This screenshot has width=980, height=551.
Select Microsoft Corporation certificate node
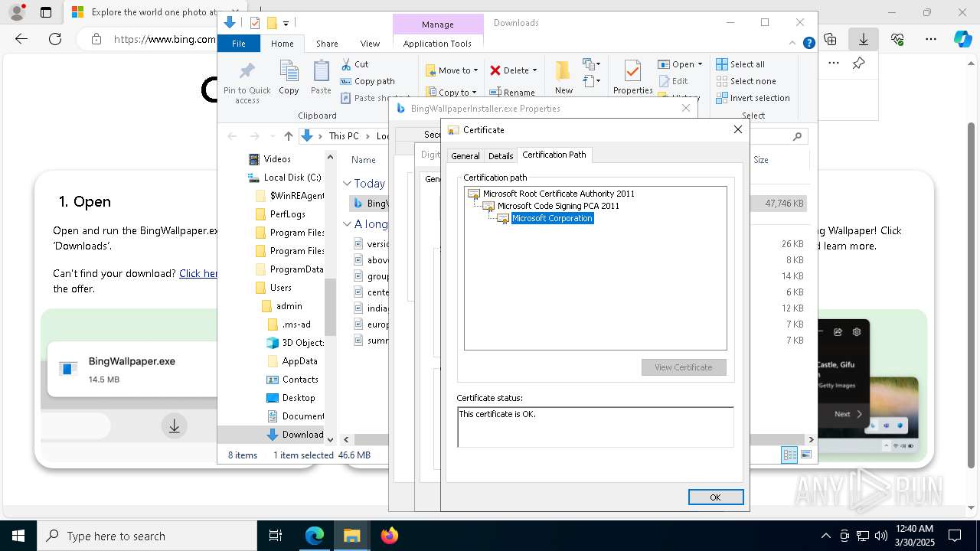(552, 218)
